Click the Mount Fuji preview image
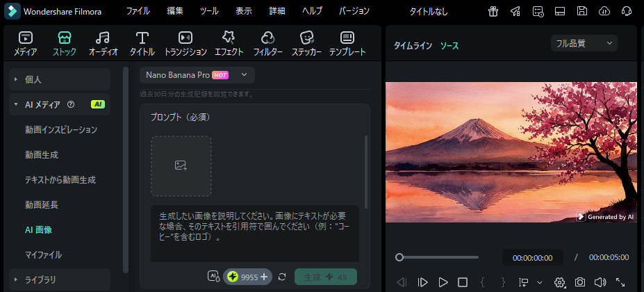Image resolution: width=644 pixels, height=292 pixels. (x=511, y=152)
